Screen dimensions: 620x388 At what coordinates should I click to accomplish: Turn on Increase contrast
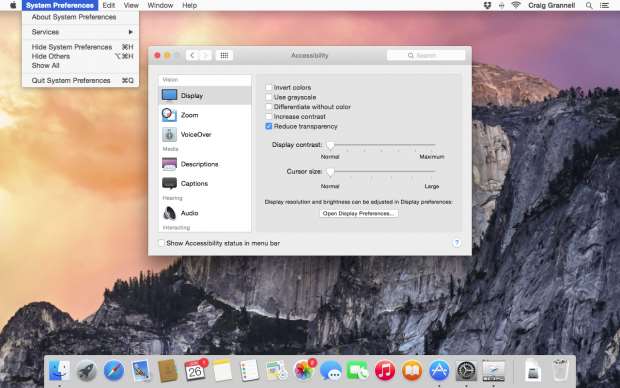click(269, 117)
